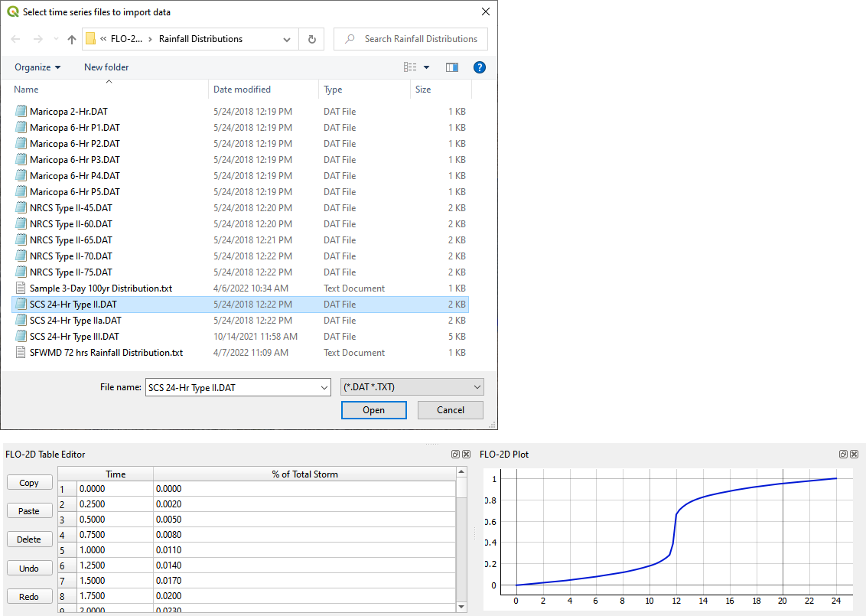Sort files by Date modified column
This screenshot has width=866, height=616.
tap(243, 90)
